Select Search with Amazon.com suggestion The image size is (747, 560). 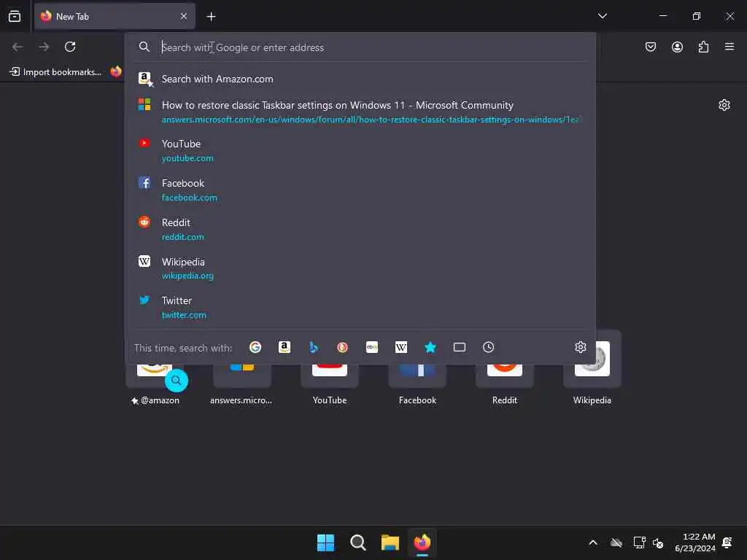(x=360, y=79)
